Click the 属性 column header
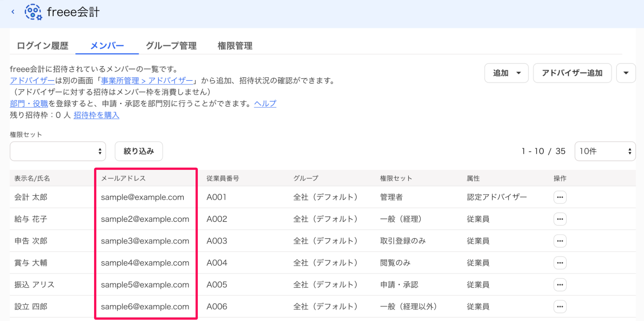The height and width of the screenshot is (321, 644). point(473,179)
